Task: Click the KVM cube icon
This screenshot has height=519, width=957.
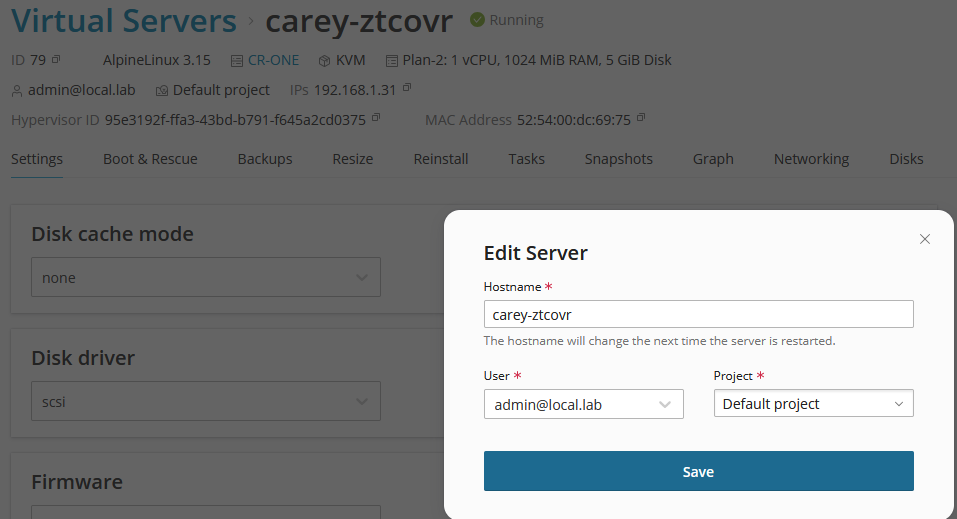Action: [x=325, y=61]
